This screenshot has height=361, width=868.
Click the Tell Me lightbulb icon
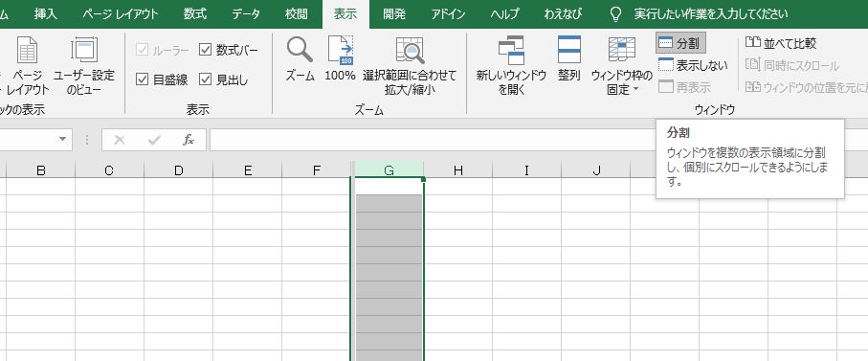point(615,14)
